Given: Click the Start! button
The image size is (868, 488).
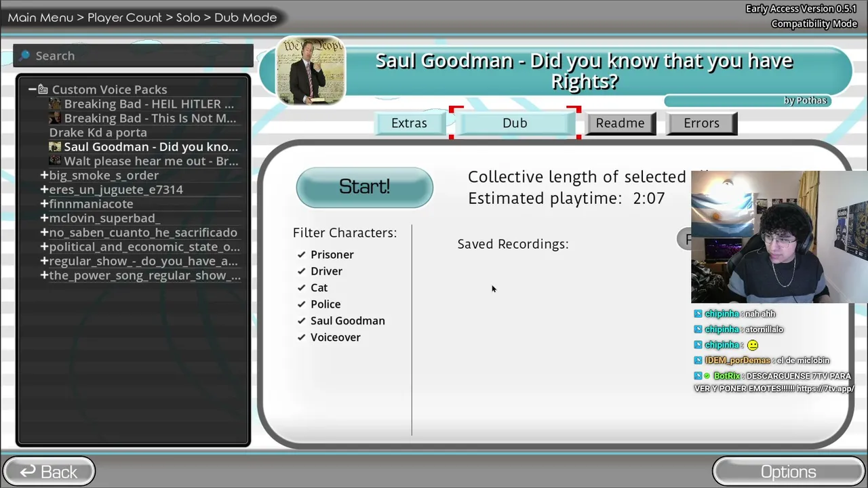Looking at the screenshot, I should tap(364, 187).
